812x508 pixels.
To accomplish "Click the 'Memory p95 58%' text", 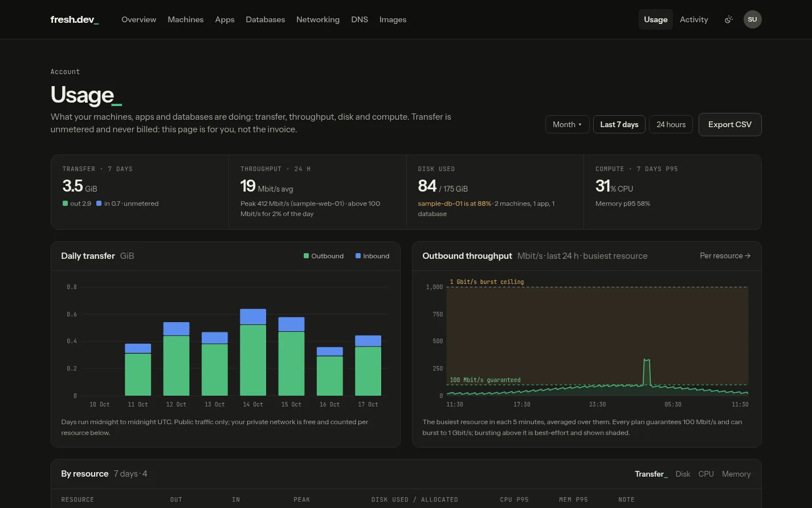I will coord(623,204).
